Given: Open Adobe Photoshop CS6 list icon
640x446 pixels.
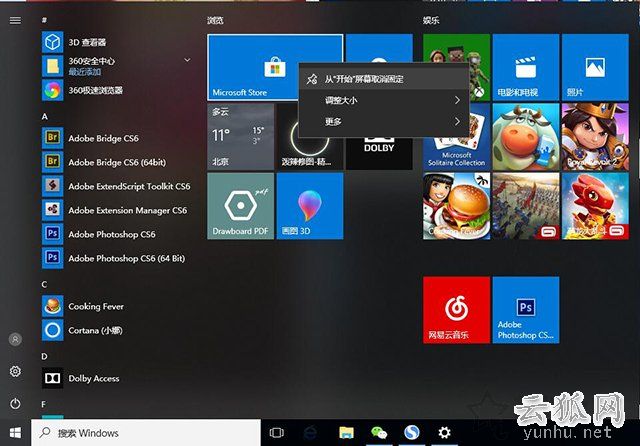Looking at the screenshot, I should click(53, 234).
